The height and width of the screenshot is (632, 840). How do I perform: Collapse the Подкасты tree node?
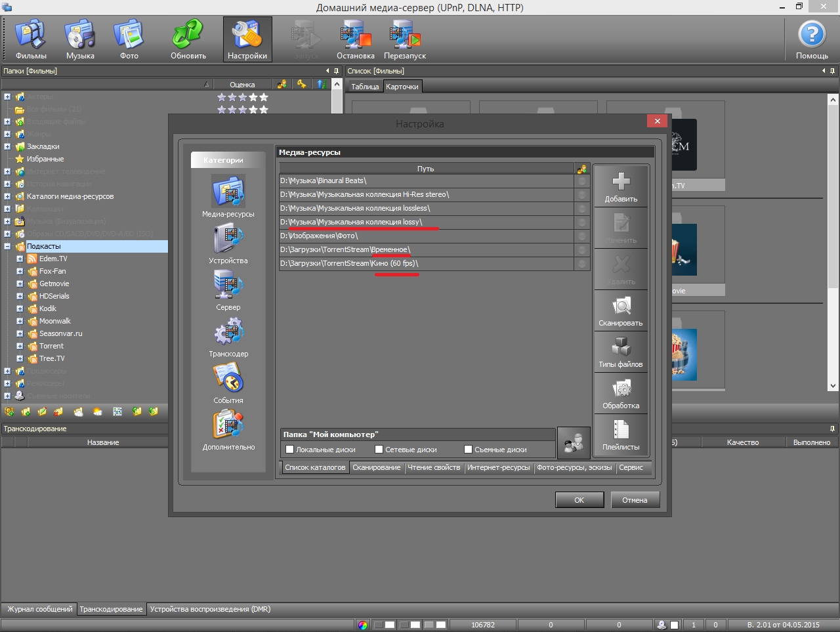pos(7,247)
